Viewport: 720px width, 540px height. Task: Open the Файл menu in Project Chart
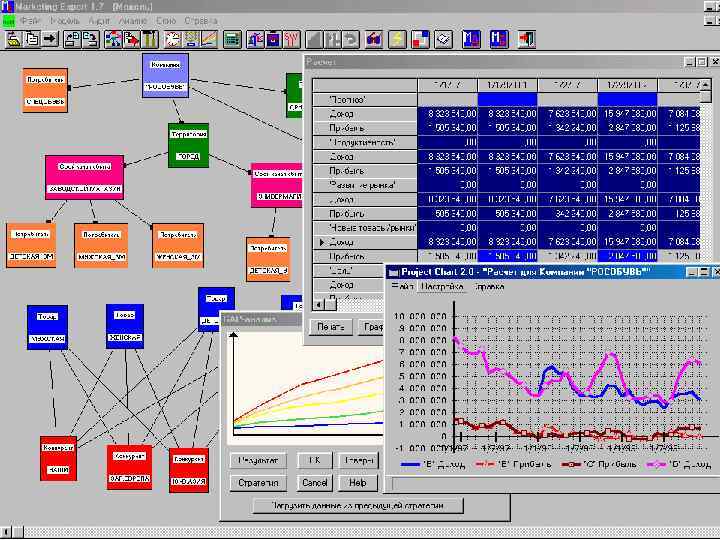tap(403, 287)
